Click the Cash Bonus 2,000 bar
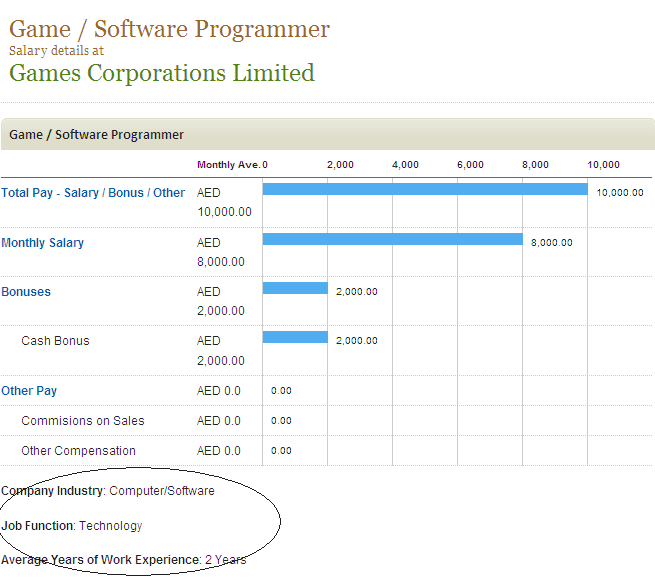The height and width of the screenshot is (581, 655). [x=295, y=337]
